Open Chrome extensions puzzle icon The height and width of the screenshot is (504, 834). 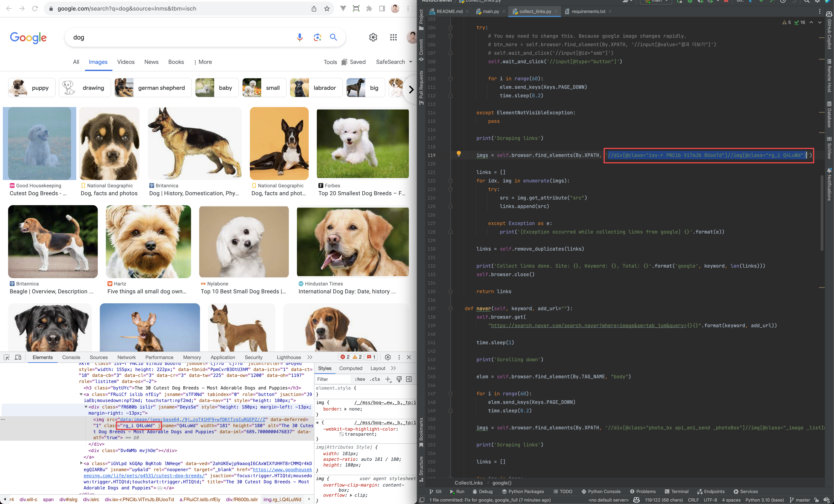pyautogui.click(x=369, y=9)
